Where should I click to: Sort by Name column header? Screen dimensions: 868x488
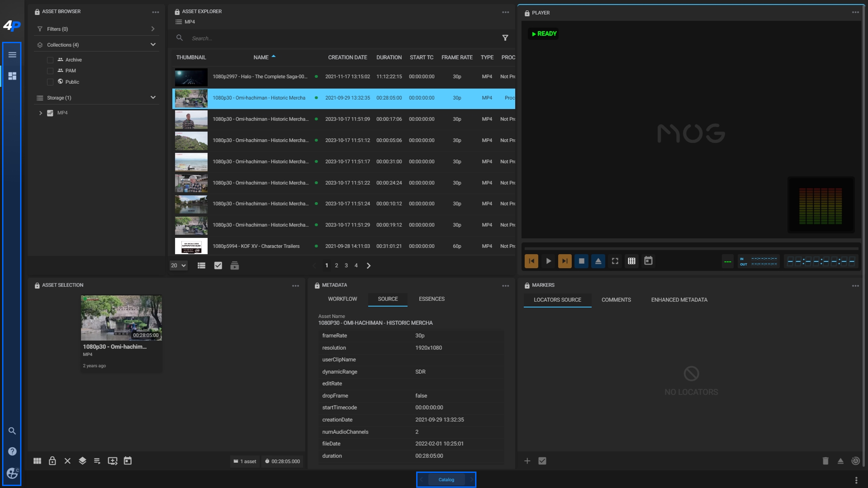coord(261,57)
